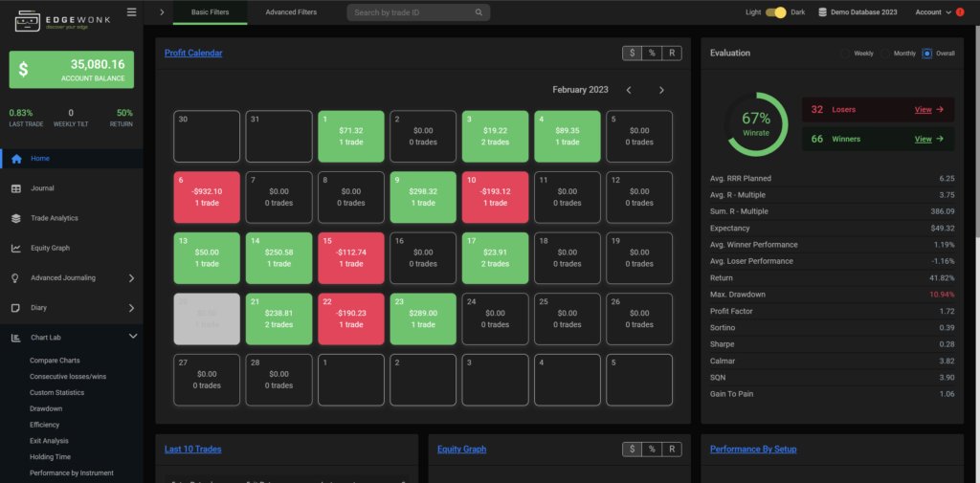Click the database icon near Demo Database
The height and width of the screenshot is (483, 980).
pos(822,11)
